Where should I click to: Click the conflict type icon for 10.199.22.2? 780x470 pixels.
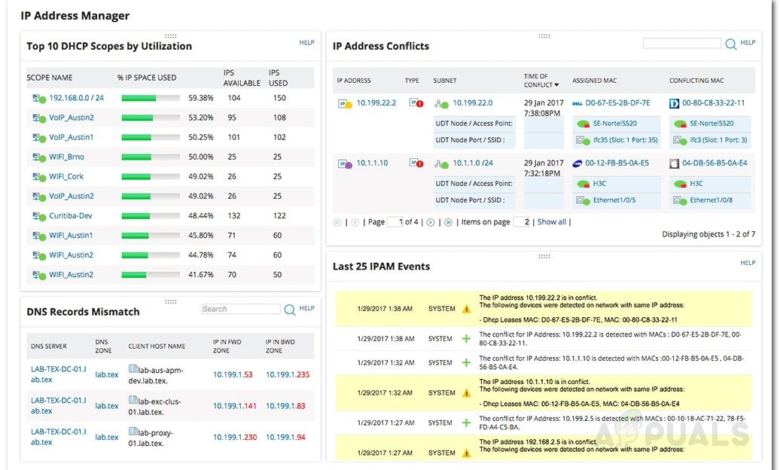coord(414,103)
